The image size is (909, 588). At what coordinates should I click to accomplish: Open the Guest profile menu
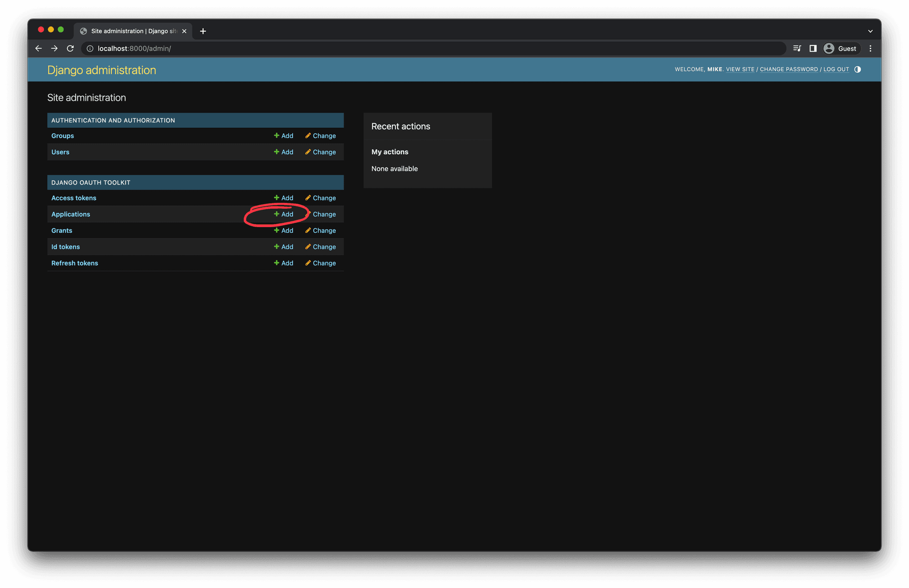point(841,48)
